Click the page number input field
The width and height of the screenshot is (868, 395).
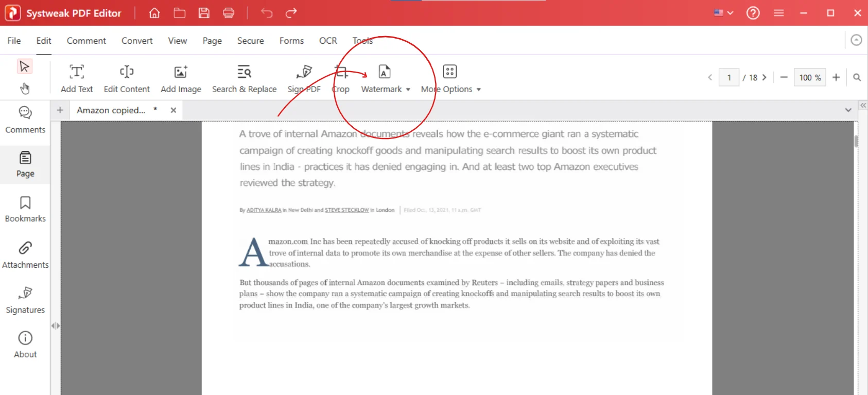pyautogui.click(x=728, y=77)
